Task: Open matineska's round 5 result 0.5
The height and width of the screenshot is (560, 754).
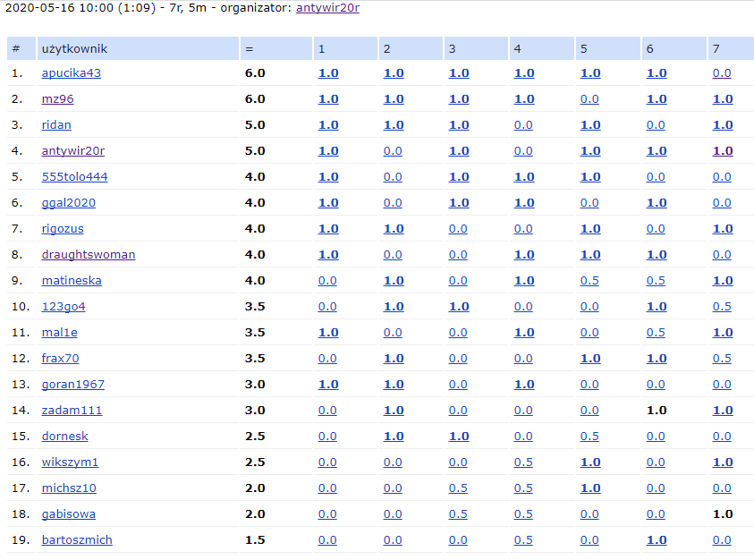Action: (589, 281)
